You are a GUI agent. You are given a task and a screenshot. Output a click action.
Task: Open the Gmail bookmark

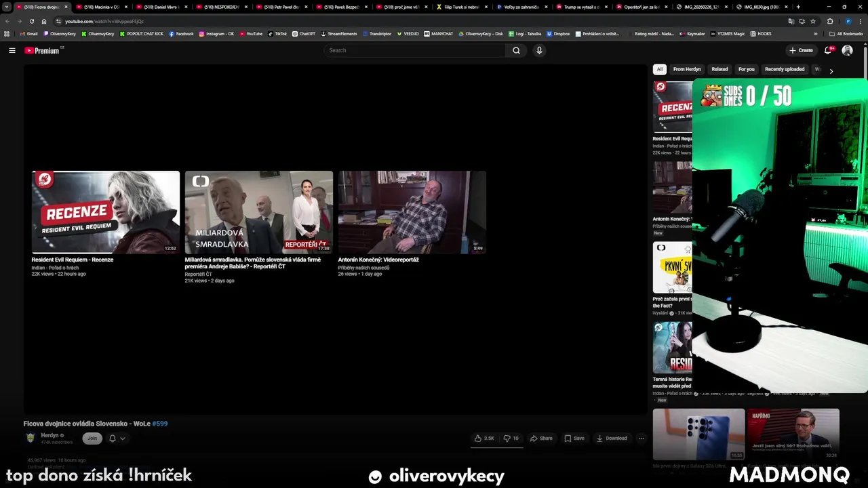coord(28,33)
